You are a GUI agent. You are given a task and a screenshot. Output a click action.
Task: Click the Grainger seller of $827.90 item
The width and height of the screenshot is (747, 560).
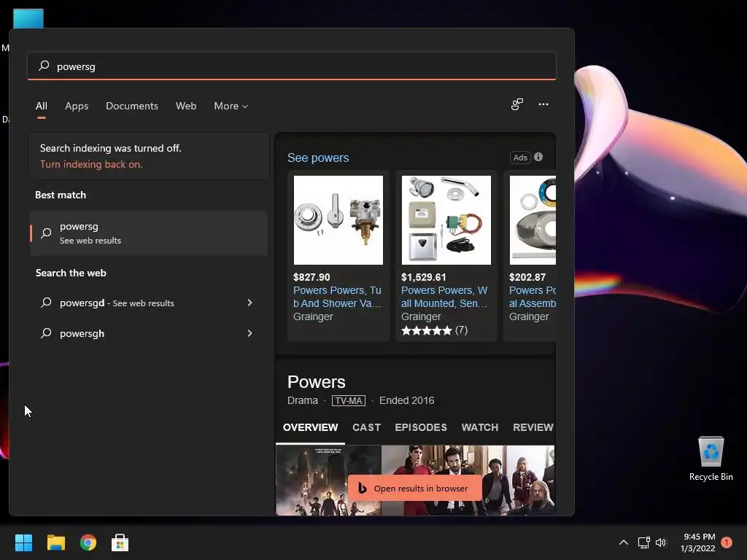click(x=313, y=316)
